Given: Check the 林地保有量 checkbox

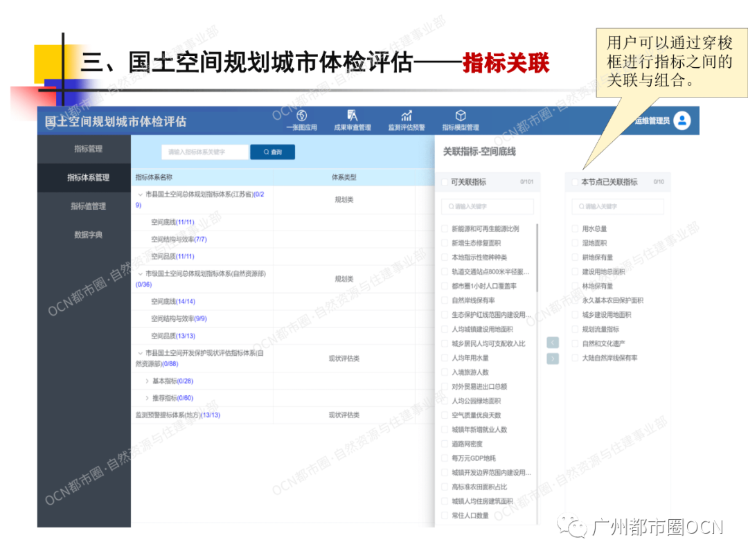Looking at the screenshot, I should click(x=575, y=286).
